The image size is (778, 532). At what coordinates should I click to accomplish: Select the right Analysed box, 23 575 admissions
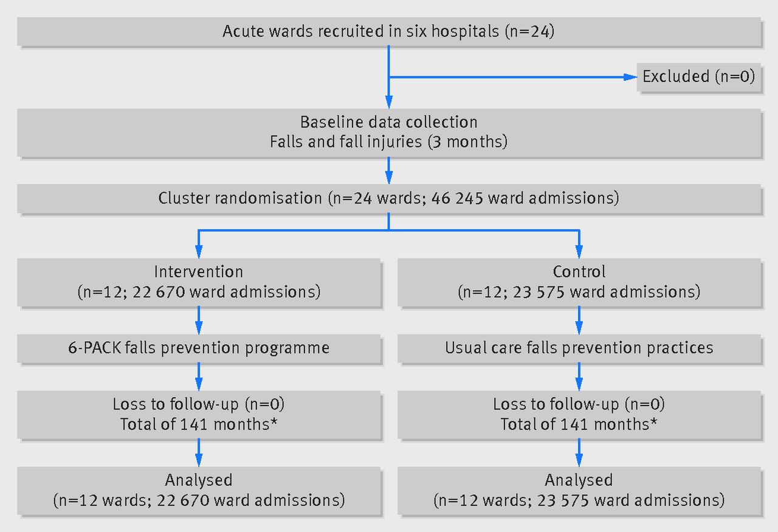point(579,490)
